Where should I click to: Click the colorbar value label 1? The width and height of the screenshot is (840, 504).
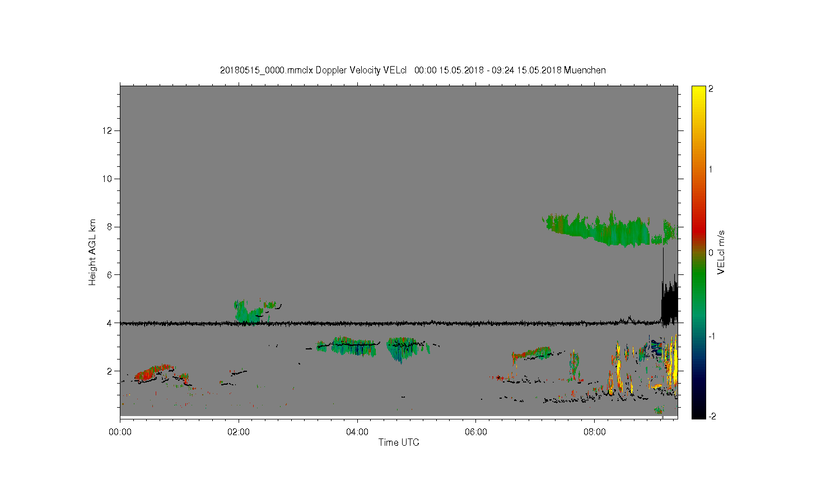(711, 169)
